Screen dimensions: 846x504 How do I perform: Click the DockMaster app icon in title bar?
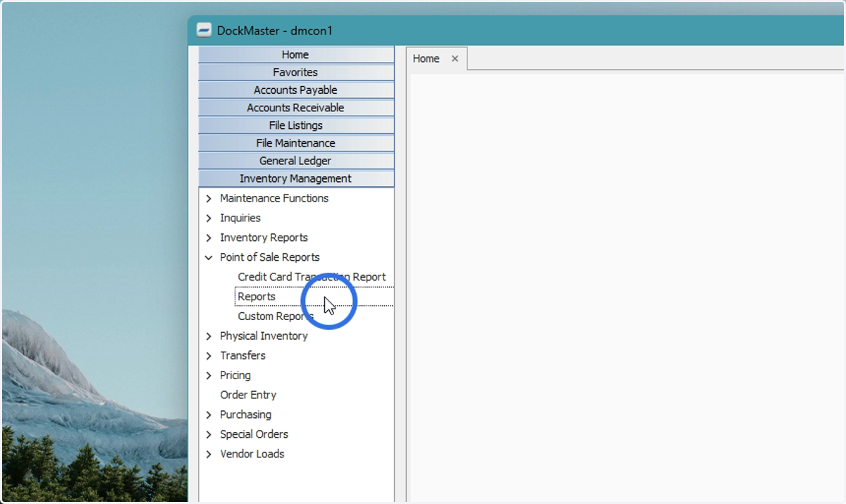(x=204, y=30)
